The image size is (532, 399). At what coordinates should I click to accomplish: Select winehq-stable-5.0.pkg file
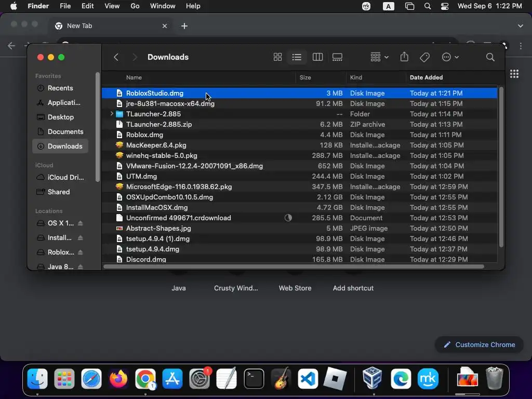tap(300, 155)
